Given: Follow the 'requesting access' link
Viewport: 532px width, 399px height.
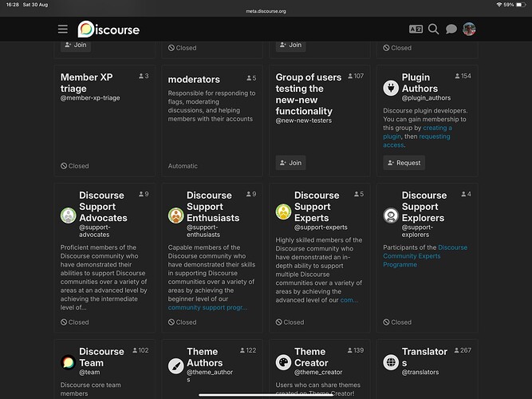Looking at the screenshot, I should click(x=416, y=140).
